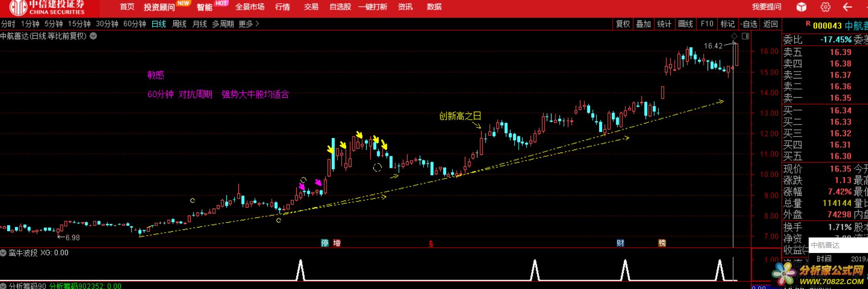Viewport: 868px width, 289px height.
Task: Open the 行情 menu
Action: (283, 7)
